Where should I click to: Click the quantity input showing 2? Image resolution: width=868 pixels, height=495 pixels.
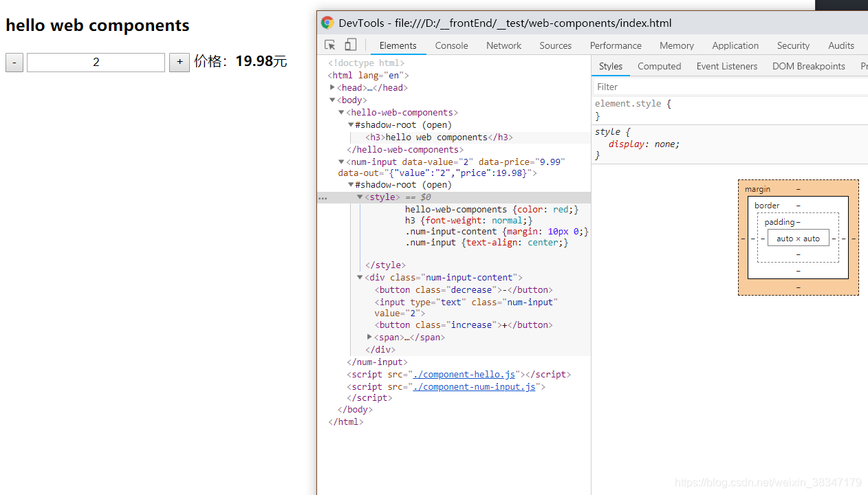(x=96, y=63)
